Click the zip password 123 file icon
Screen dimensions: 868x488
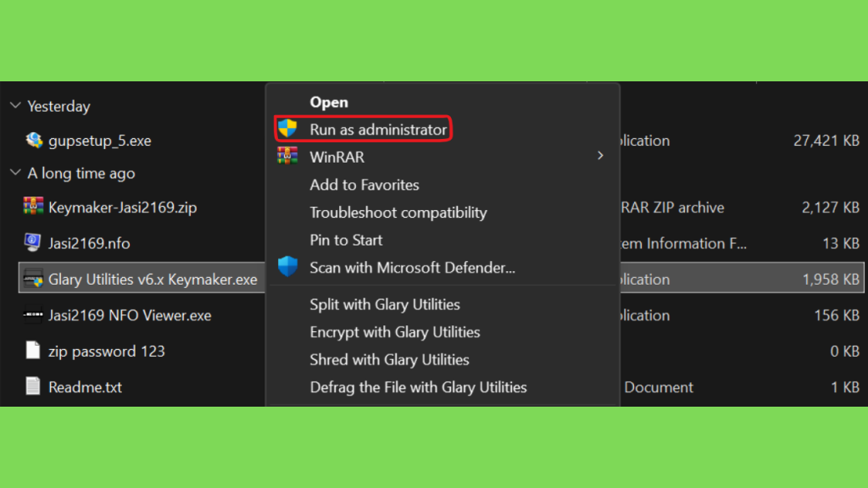34,351
